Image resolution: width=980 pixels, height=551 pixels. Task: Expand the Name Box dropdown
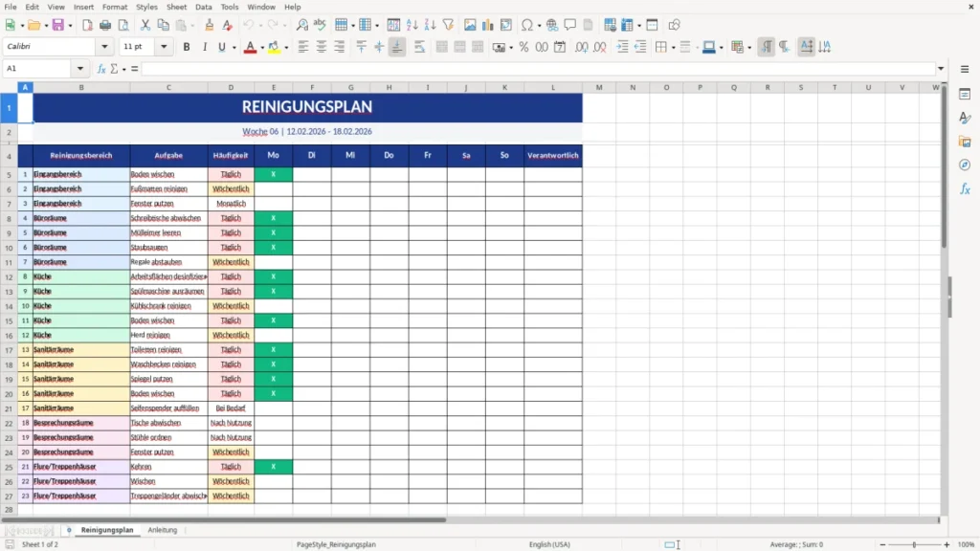point(80,69)
